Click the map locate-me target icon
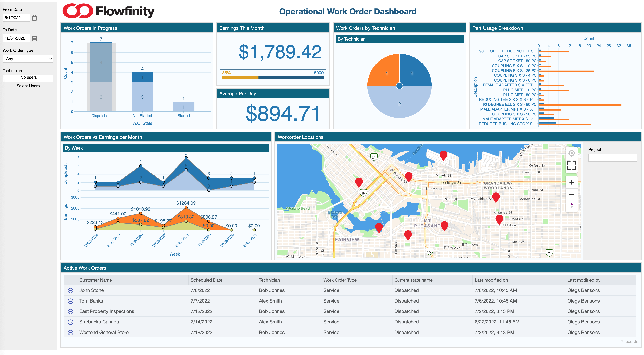The image size is (644, 355). pos(571,153)
